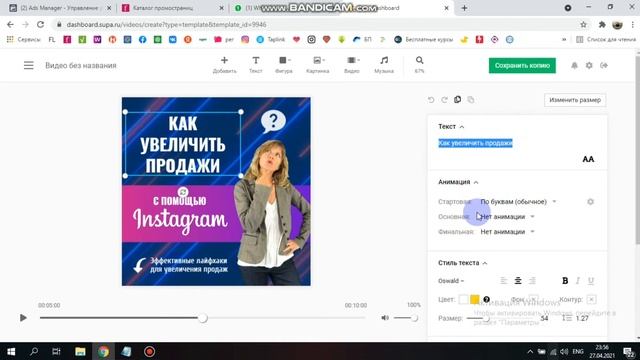Screen dimensions: 640x360
Task: Open Chrome extensions puzzle icon
Action: click(602, 24)
